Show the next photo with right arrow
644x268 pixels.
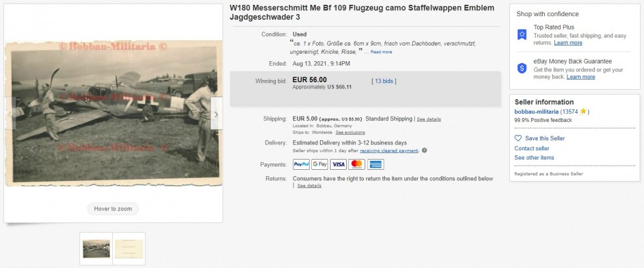pos(216,114)
